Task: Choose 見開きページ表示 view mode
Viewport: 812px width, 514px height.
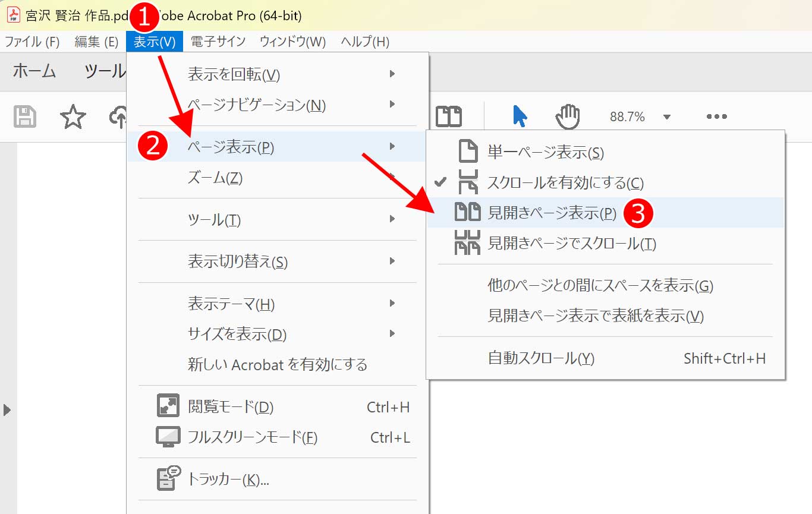Action: click(606, 212)
